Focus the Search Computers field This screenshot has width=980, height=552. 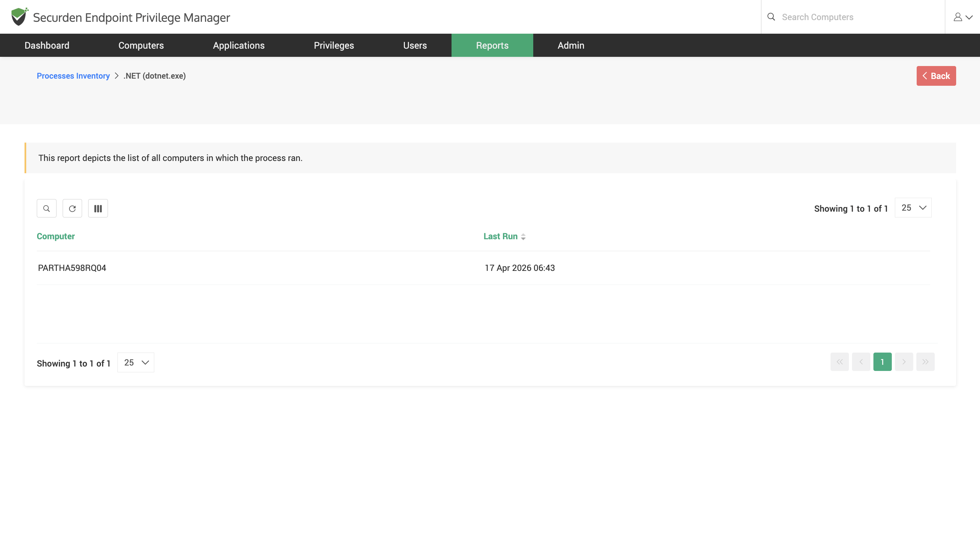tap(860, 17)
